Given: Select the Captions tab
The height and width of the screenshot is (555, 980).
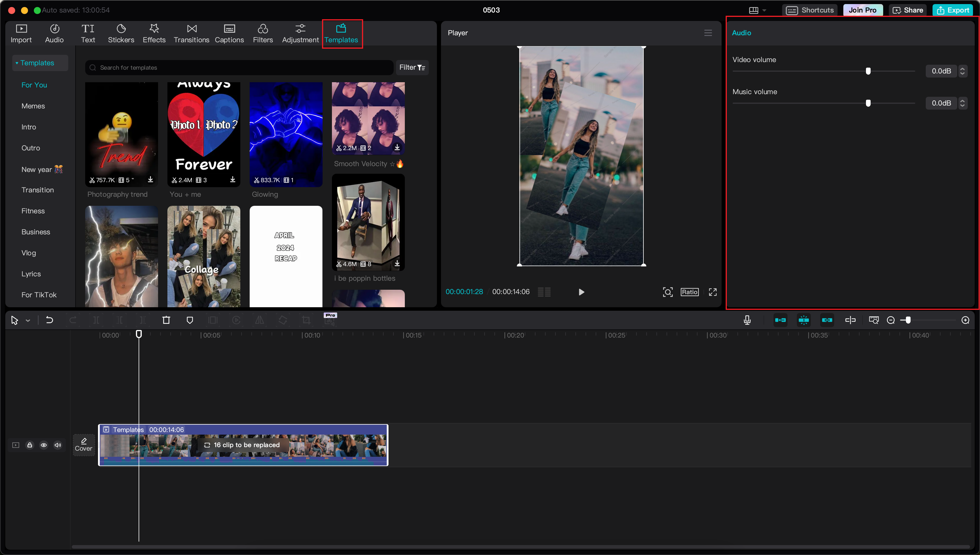Looking at the screenshot, I should [x=229, y=32].
